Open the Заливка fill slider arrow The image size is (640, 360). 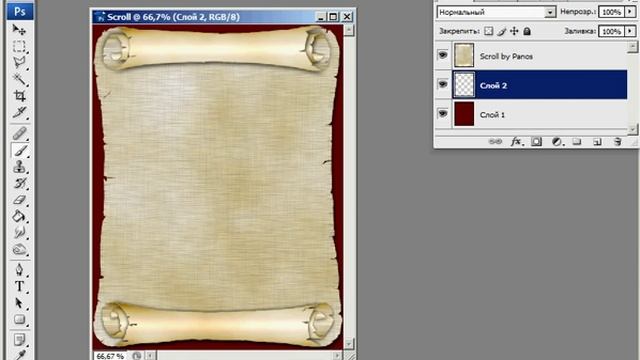630,31
